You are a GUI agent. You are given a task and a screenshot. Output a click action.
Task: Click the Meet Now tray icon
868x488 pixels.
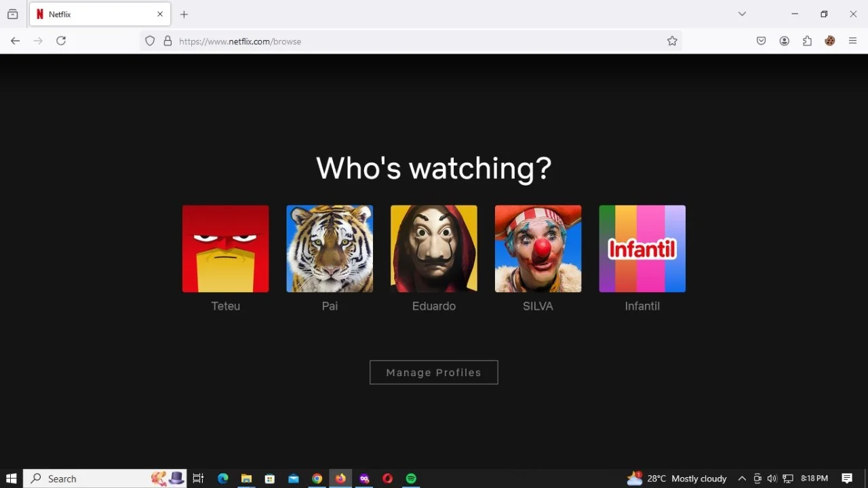(757, 479)
